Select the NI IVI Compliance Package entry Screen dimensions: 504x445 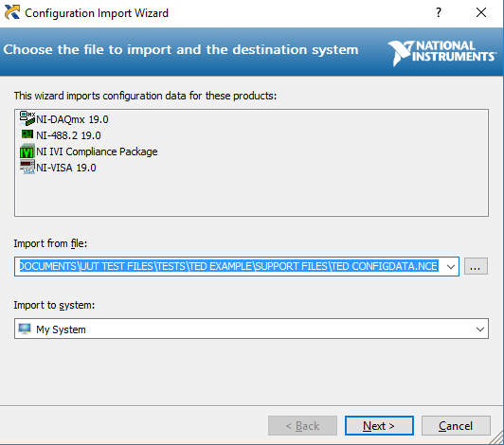point(97,151)
